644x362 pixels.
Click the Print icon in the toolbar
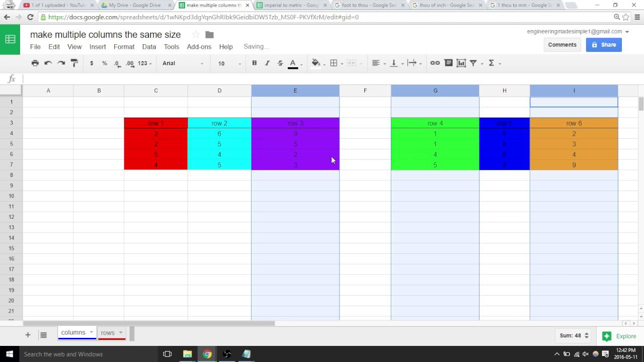35,63
